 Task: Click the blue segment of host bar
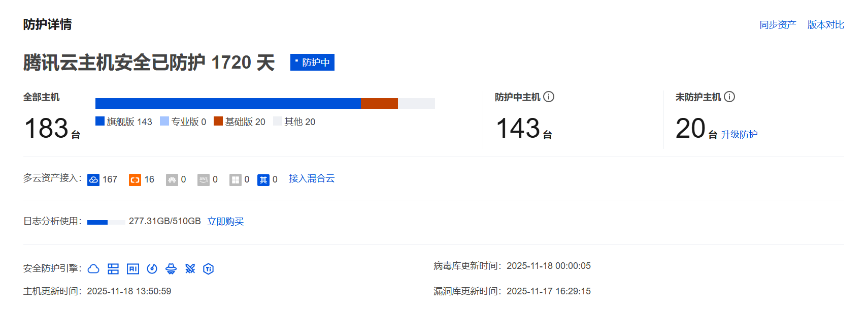click(228, 103)
